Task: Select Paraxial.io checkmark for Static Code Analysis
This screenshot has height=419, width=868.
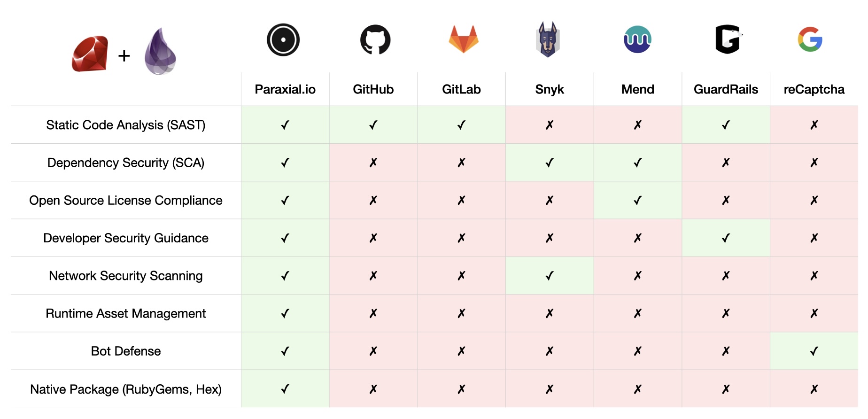Action: pyautogui.click(x=285, y=125)
